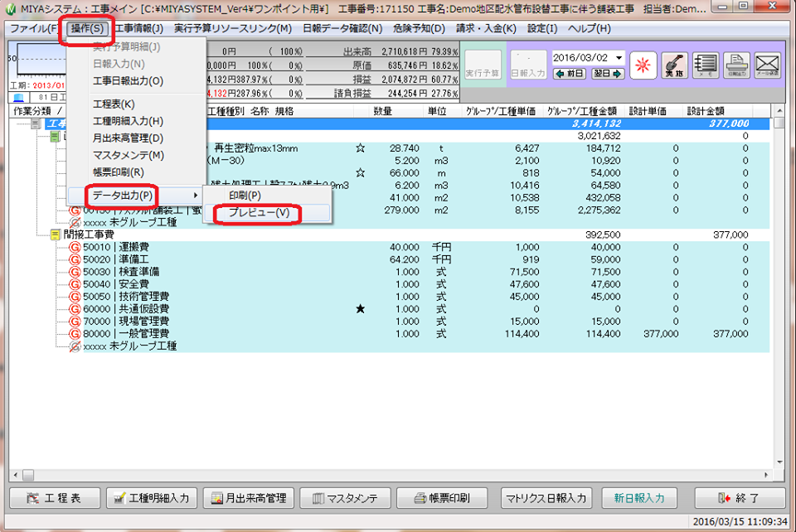Click the 単位 column header
Screen dimensions: 796x532
[x=437, y=111]
